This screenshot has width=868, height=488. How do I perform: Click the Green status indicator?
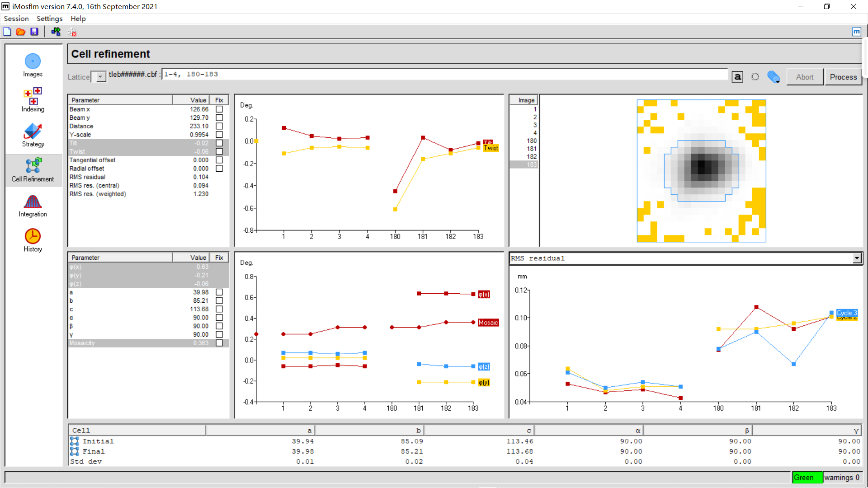[807, 478]
